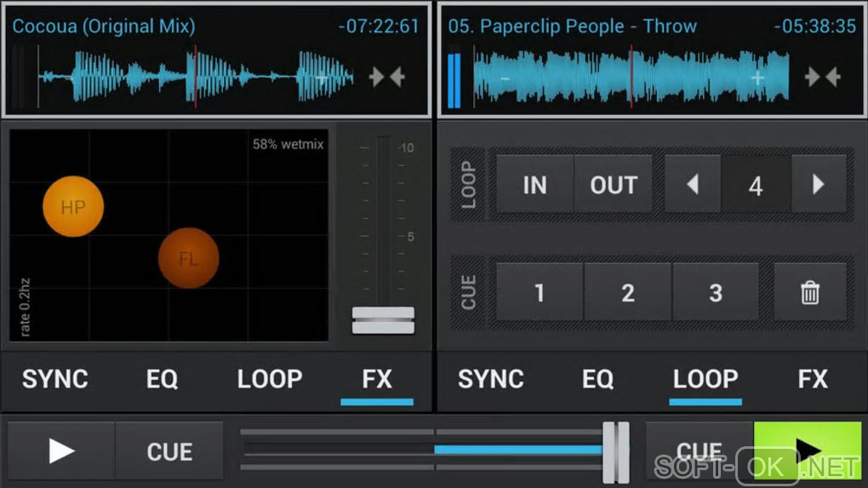The width and height of the screenshot is (868, 488).
Task: Select the orange HP effect ball
Action: [73, 207]
